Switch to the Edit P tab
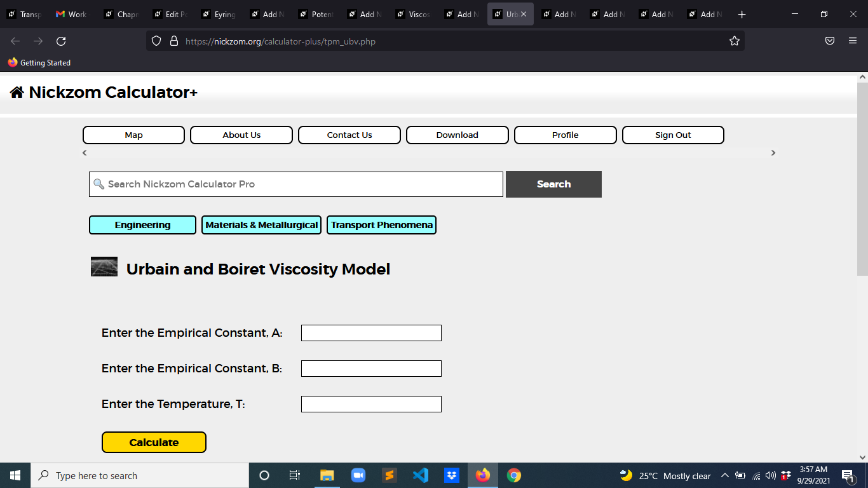This screenshot has height=488, width=868. click(169, 14)
